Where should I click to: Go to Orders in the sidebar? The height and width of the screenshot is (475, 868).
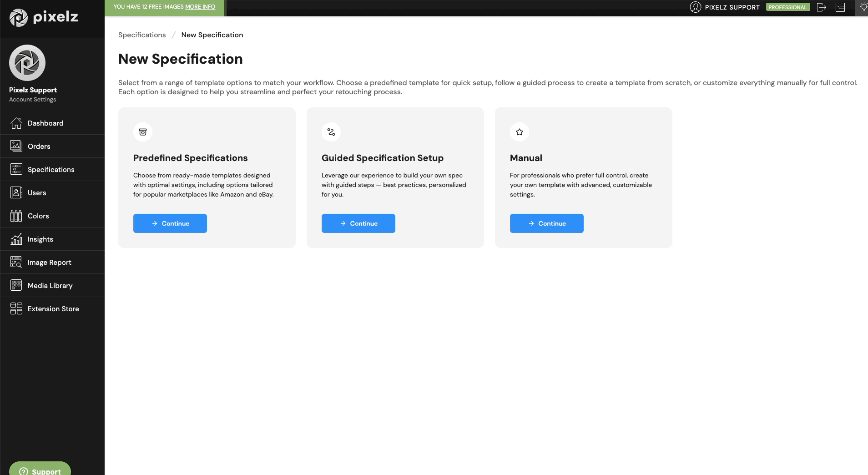pyautogui.click(x=52, y=147)
